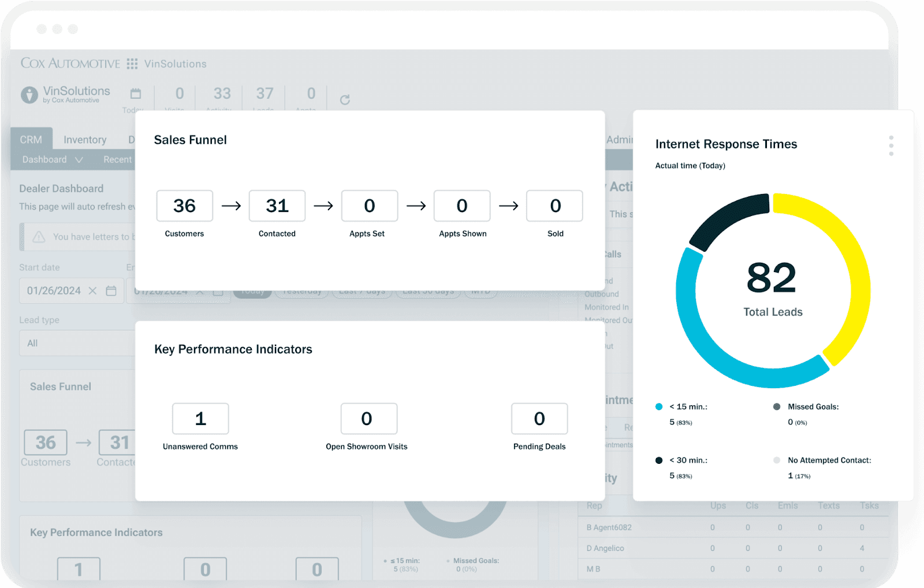This screenshot has height=588, width=924.
Task: Click the background 36 Customers box
Action: click(46, 442)
